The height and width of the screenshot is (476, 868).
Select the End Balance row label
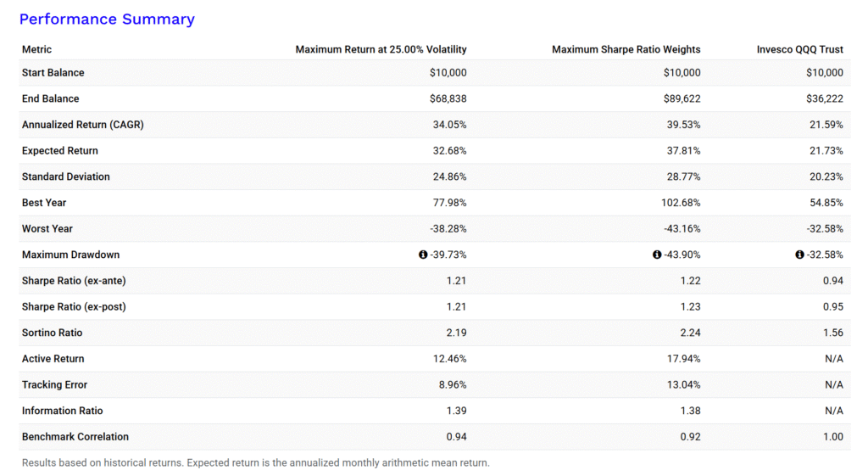(x=51, y=98)
